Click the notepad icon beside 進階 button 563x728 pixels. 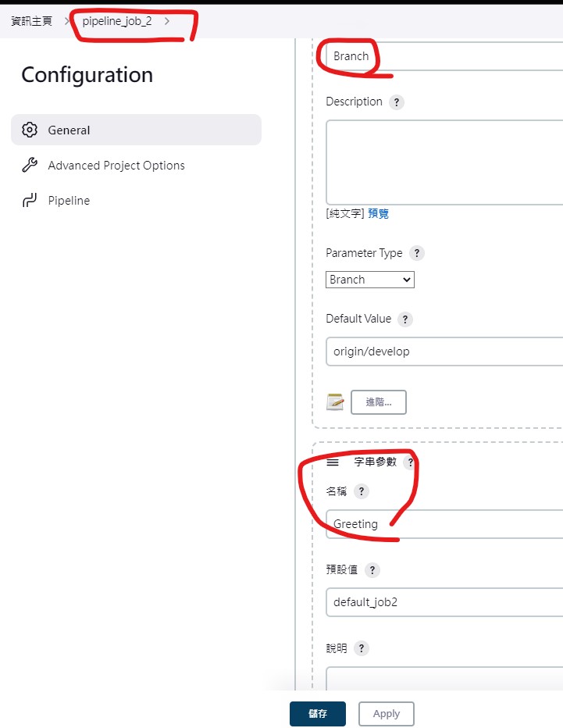click(335, 402)
